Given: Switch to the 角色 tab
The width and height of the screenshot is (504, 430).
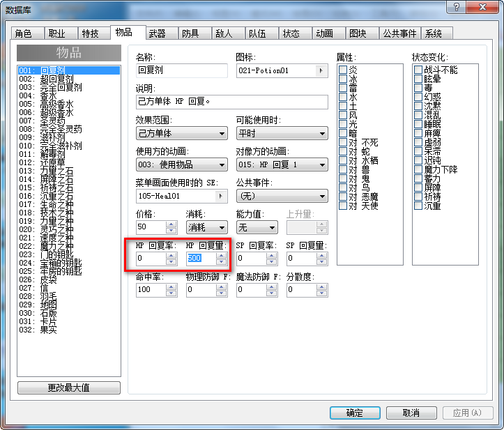Looking at the screenshot, I should coord(27,33).
